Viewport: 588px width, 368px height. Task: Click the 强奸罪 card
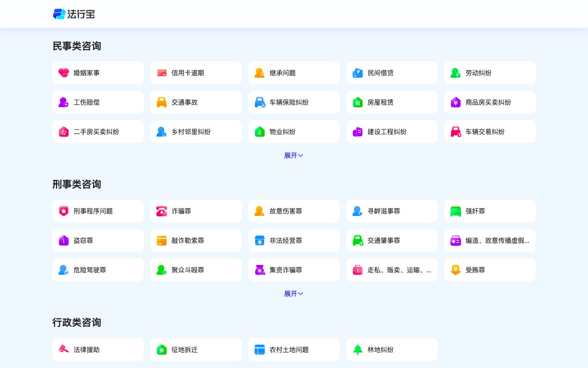pyautogui.click(x=490, y=211)
